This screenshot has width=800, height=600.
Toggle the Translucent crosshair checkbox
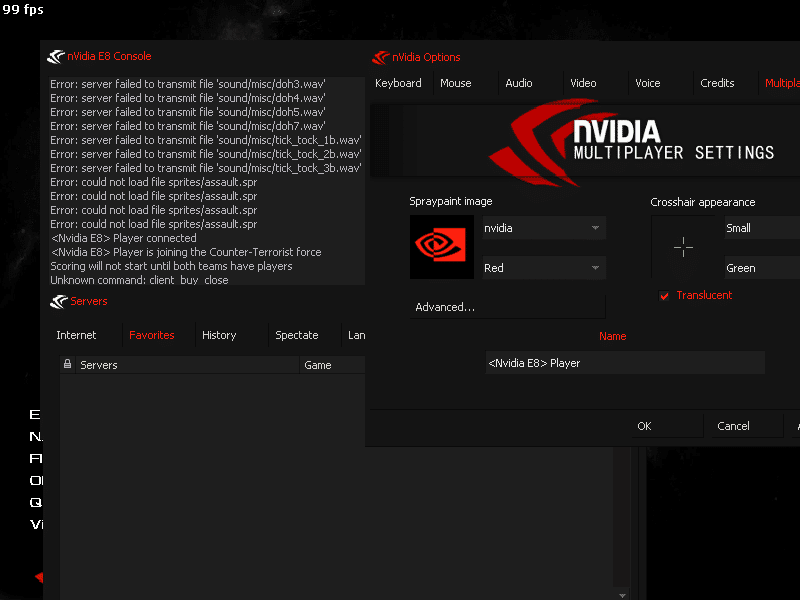(664, 296)
